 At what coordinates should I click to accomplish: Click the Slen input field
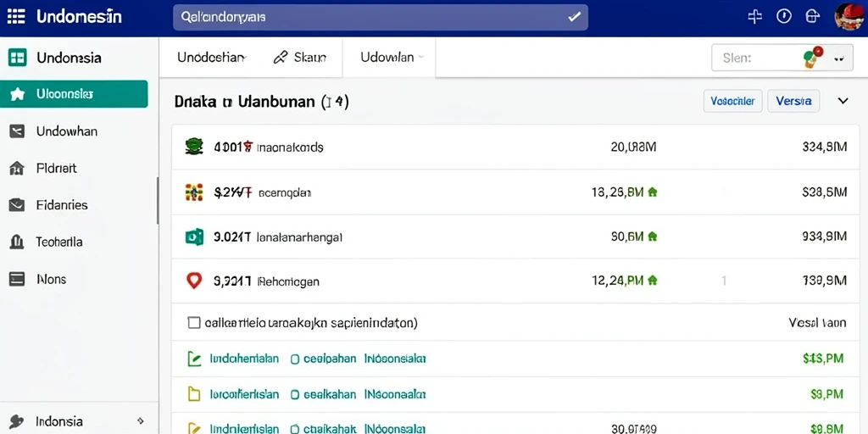(782, 58)
